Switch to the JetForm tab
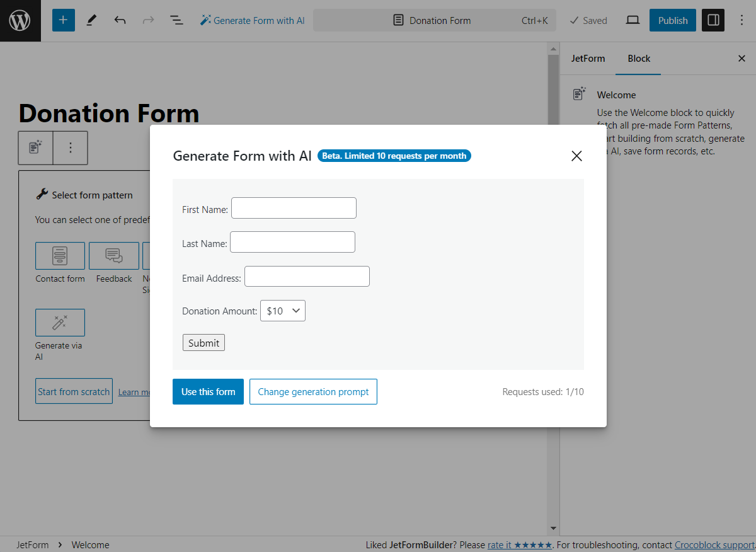 point(588,58)
